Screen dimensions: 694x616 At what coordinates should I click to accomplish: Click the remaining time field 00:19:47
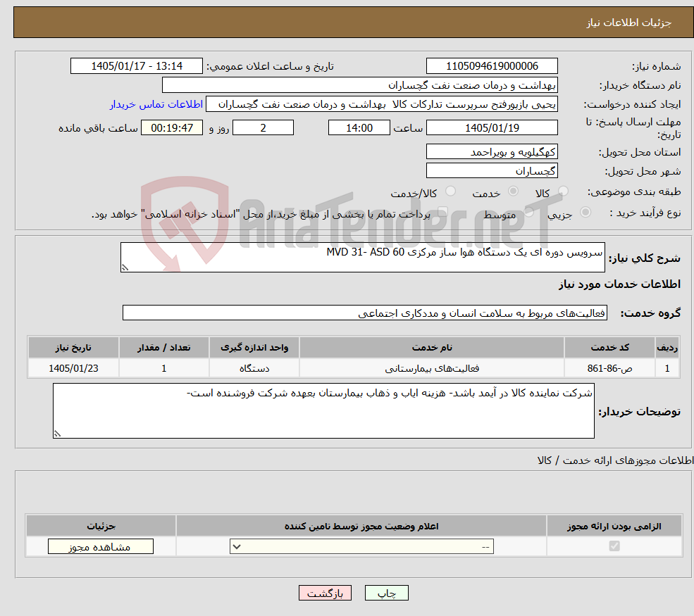pyautogui.click(x=172, y=128)
